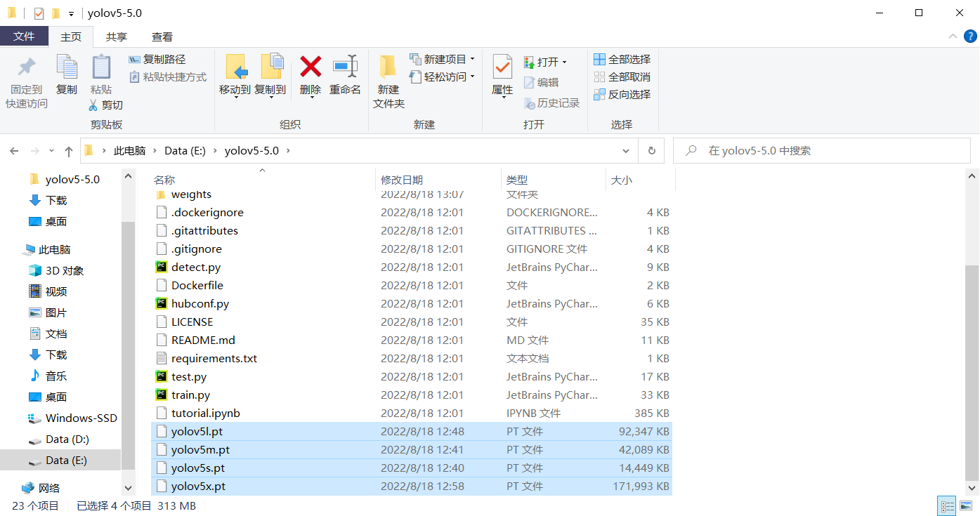Switch to Home (主页) tab

pos(71,37)
